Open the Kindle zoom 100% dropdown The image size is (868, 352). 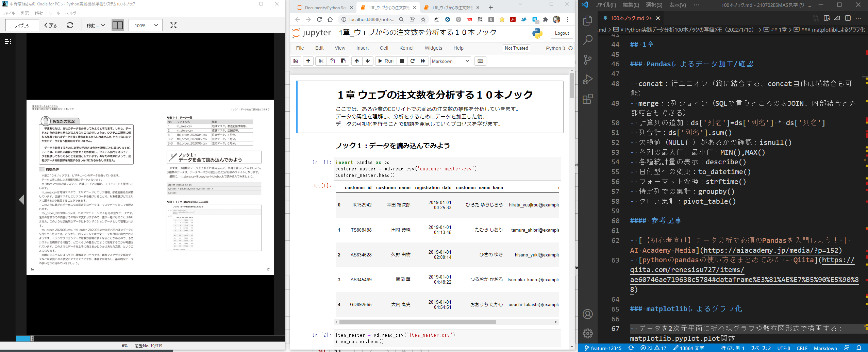coord(146,25)
